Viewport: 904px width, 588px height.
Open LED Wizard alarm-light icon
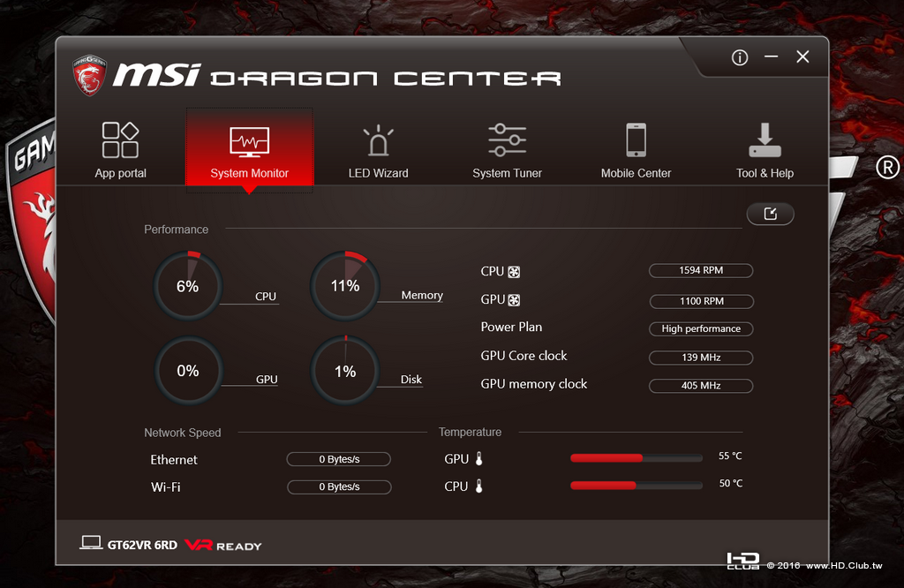378,140
